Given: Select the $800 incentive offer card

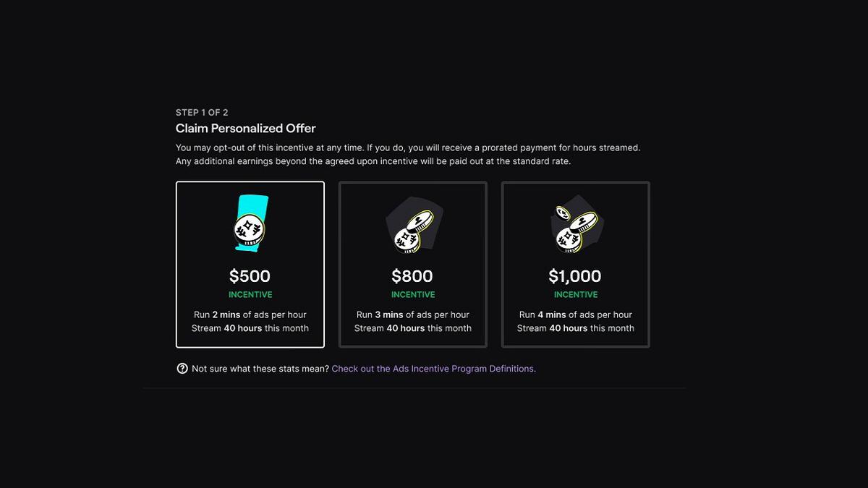Looking at the screenshot, I should [x=413, y=265].
